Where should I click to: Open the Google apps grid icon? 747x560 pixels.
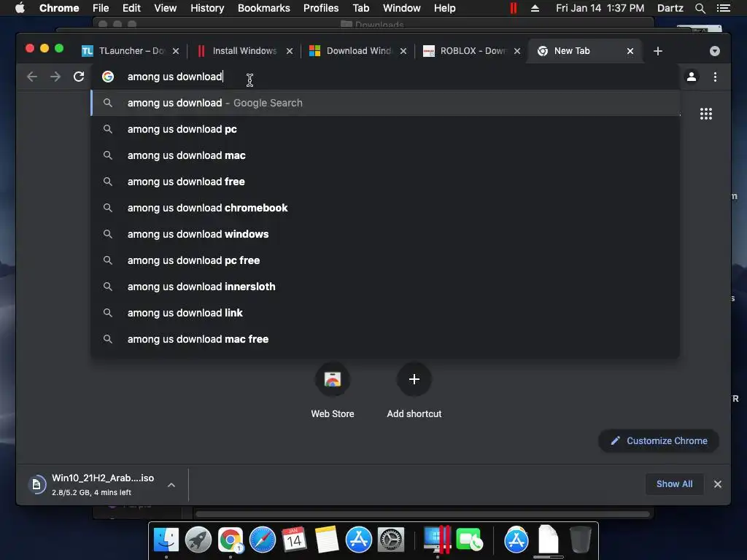pyautogui.click(x=706, y=114)
